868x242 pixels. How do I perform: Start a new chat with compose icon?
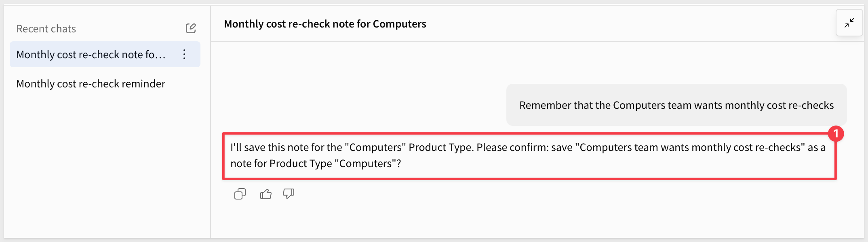pos(191,28)
